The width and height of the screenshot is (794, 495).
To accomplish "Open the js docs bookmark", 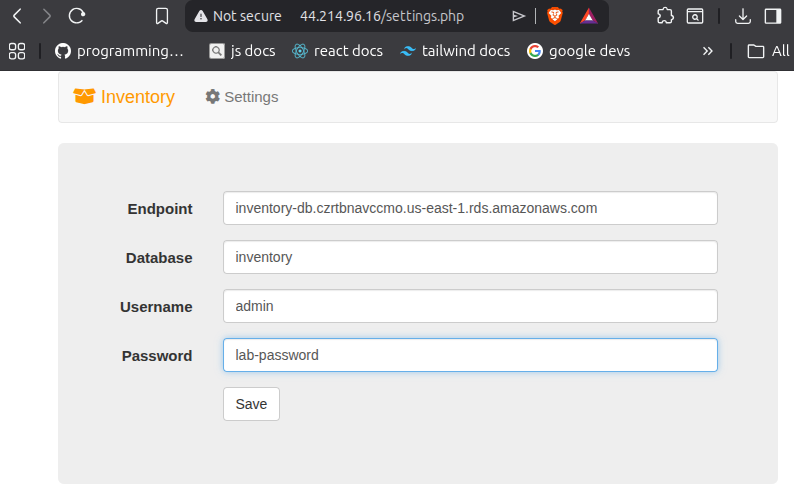I will click(242, 51).
